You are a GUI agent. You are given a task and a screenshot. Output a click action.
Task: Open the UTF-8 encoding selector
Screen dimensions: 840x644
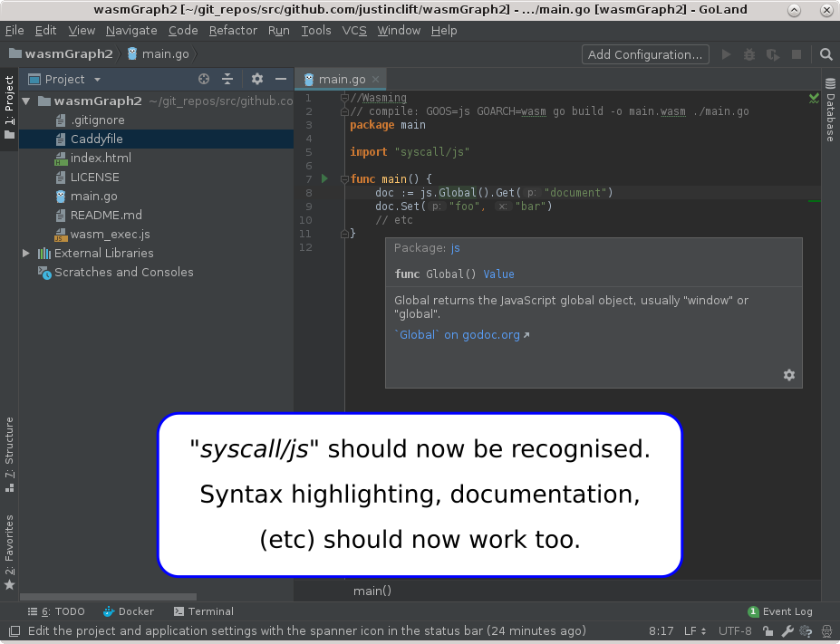pos(735,631)
